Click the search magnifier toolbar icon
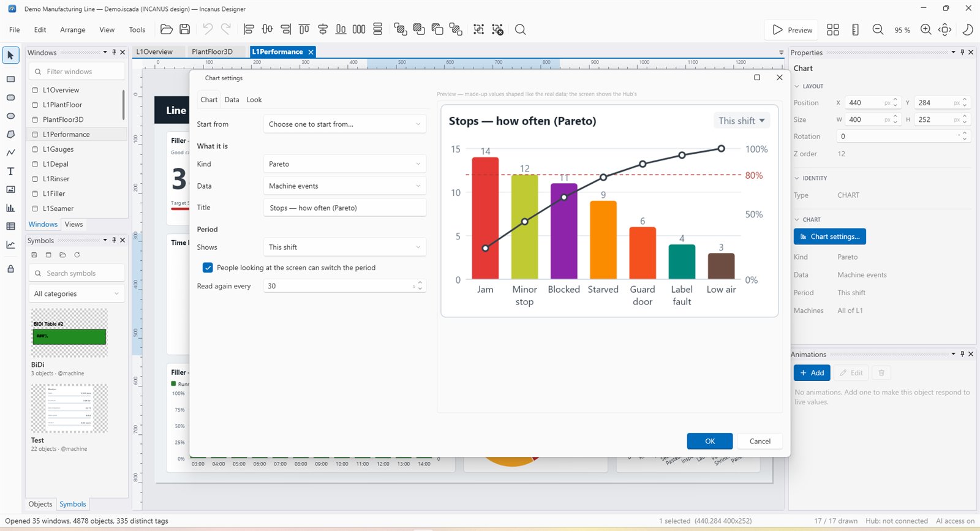The height and width of the screenshot is (531, 980). [x=520, y=29]
